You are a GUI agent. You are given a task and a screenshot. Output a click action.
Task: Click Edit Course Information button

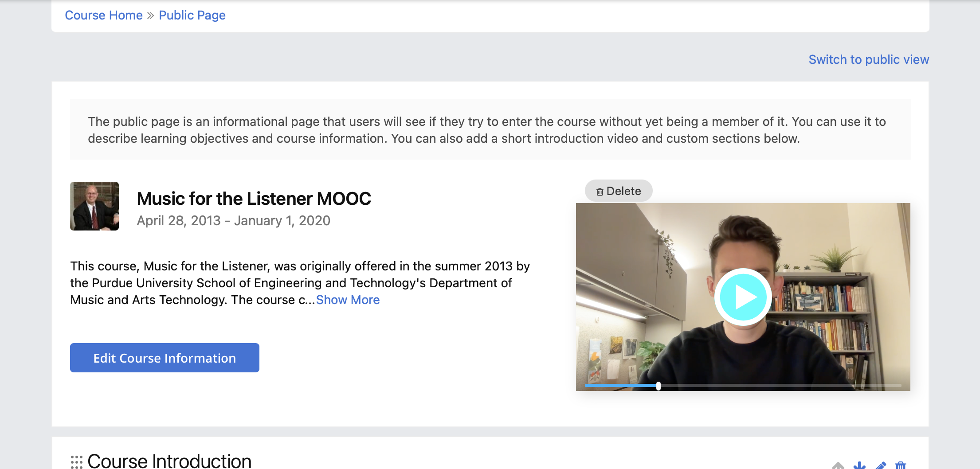coord(165,358)
